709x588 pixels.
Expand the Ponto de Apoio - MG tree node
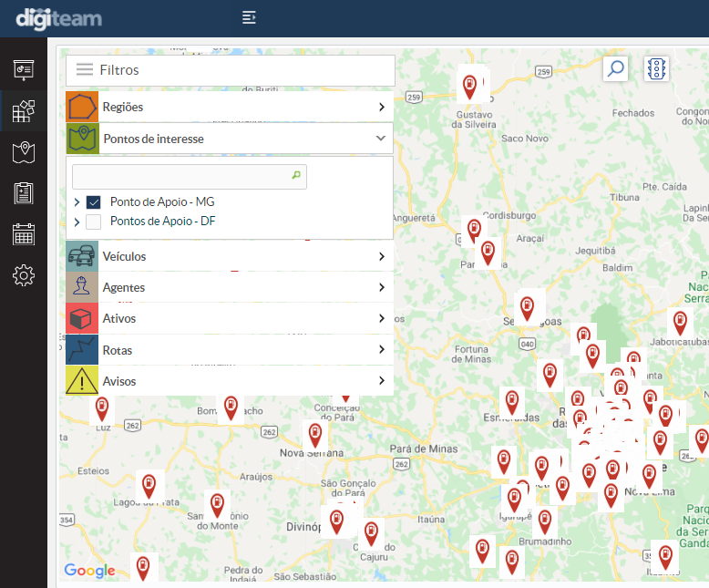(x=77, y=202)
